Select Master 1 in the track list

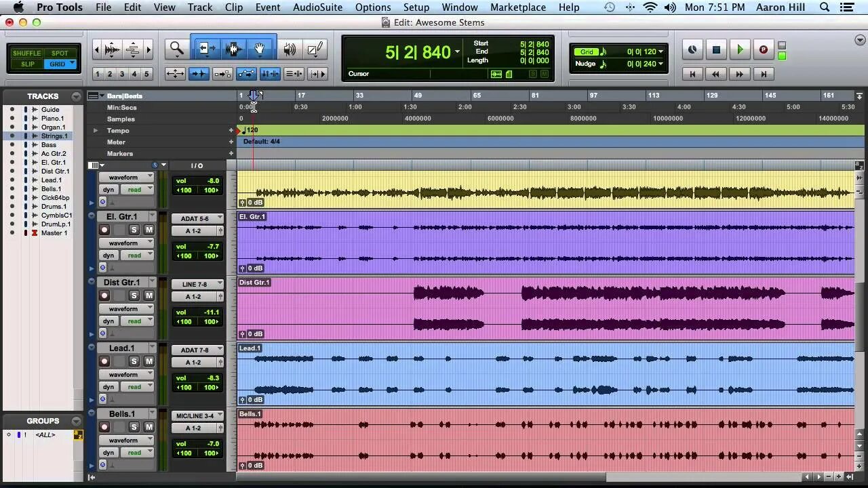54,232
